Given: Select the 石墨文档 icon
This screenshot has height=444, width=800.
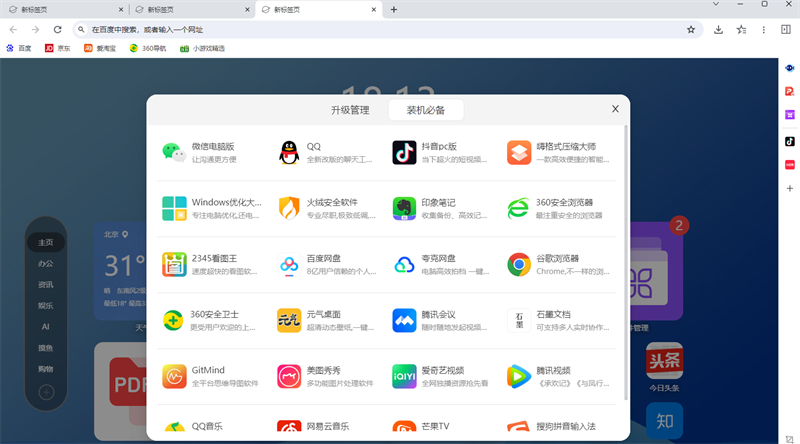Looking at the screenshot, I should pyautogui.click(x=519, y=320).
